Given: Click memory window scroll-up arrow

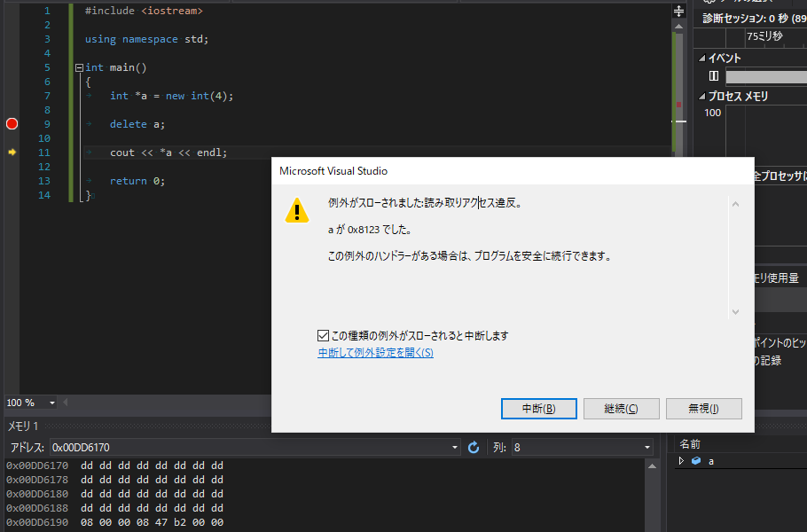Looking at the screenshot, I should (652, 466).
